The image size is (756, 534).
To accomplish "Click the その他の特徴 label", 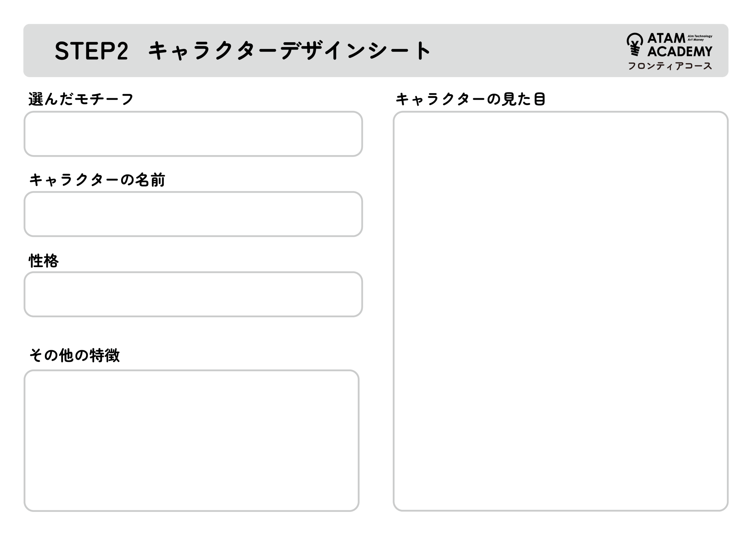I will 74,355.
